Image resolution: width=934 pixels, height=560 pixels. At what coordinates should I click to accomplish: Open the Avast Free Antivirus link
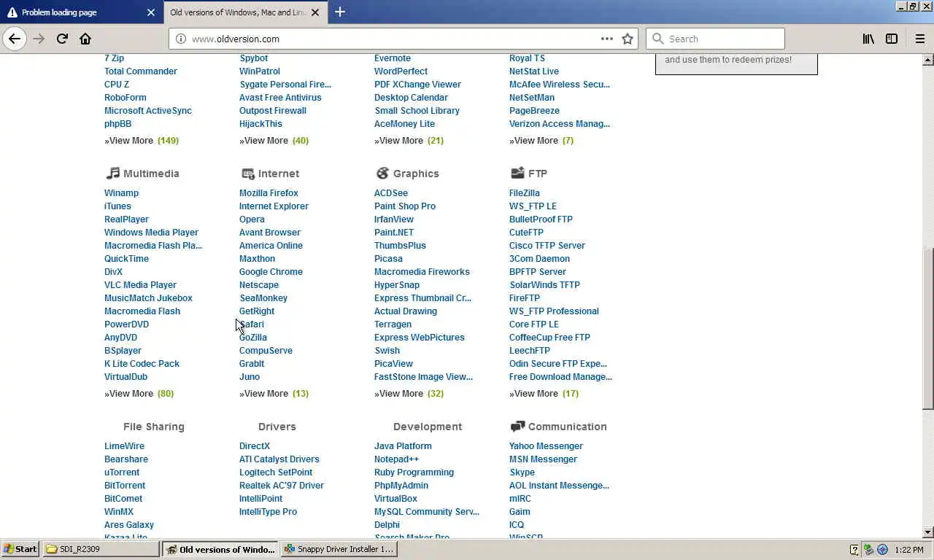coord(280,97)
